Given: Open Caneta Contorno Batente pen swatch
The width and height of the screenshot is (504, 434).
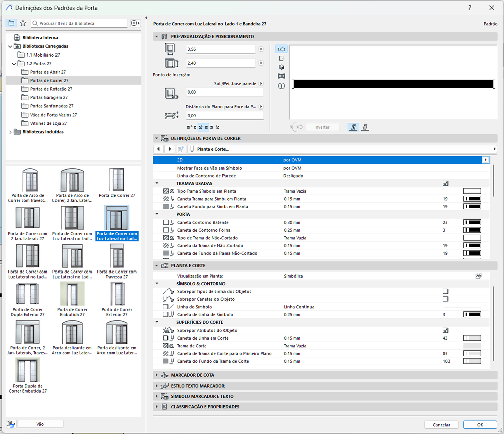Looking at the screenshot, I should point(472,222).
